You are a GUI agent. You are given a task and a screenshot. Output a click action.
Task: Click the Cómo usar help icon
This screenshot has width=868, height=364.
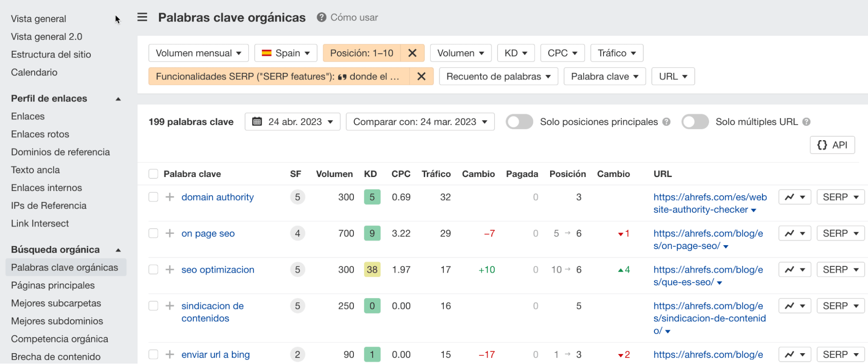pyautogui.click(x=321, y=17)
